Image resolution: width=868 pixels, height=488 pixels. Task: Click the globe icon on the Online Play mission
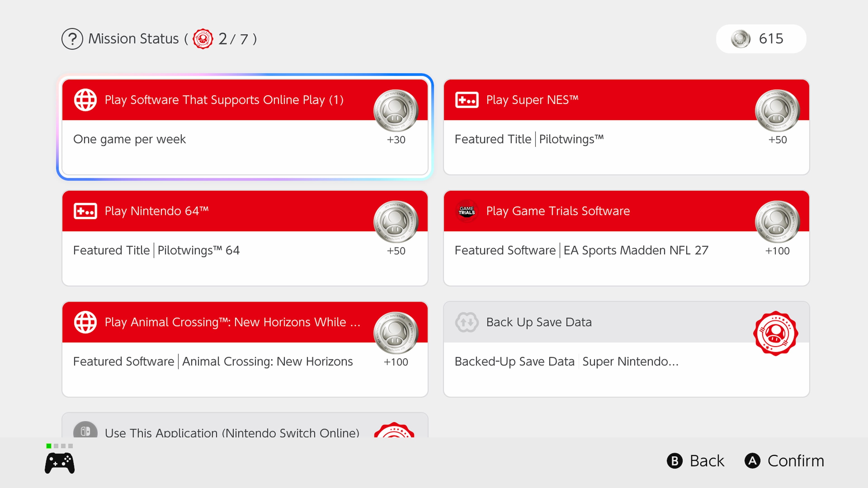pos(85,100)
